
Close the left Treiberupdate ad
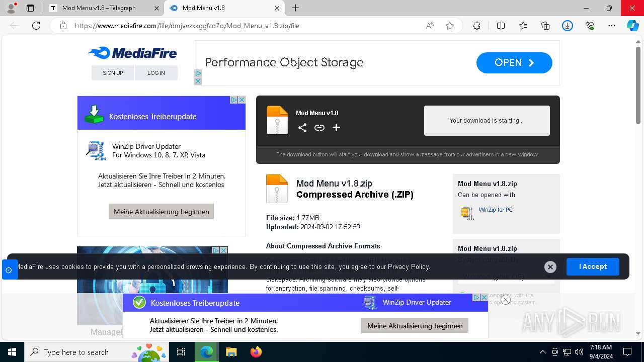click(x=242, y=100)
